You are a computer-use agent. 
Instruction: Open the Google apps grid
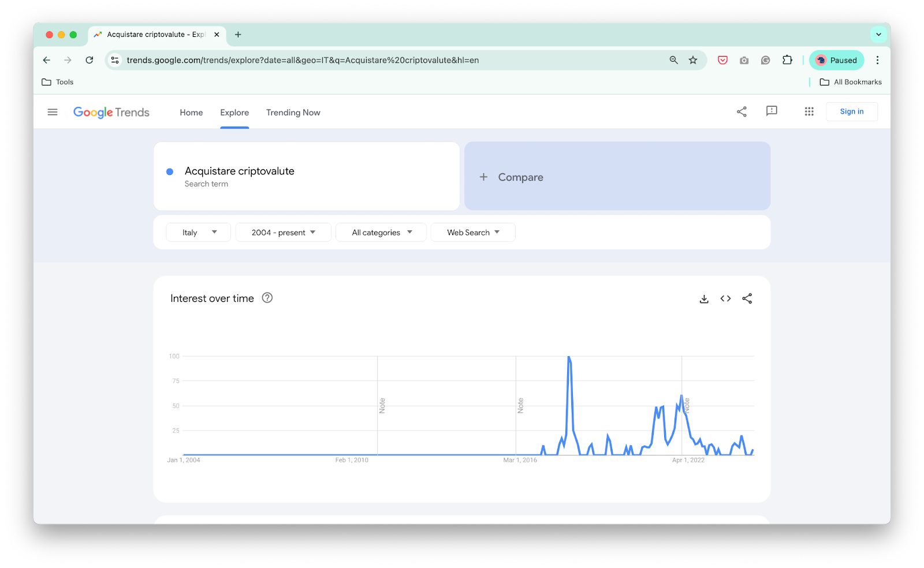808,111
